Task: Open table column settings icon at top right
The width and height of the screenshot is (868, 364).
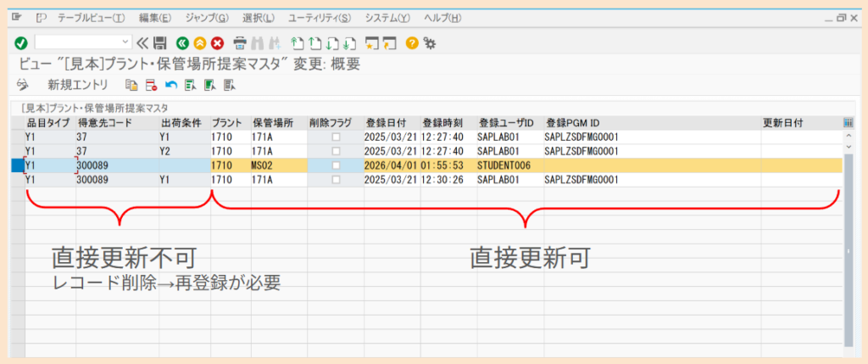Action: tap(848, 122)
